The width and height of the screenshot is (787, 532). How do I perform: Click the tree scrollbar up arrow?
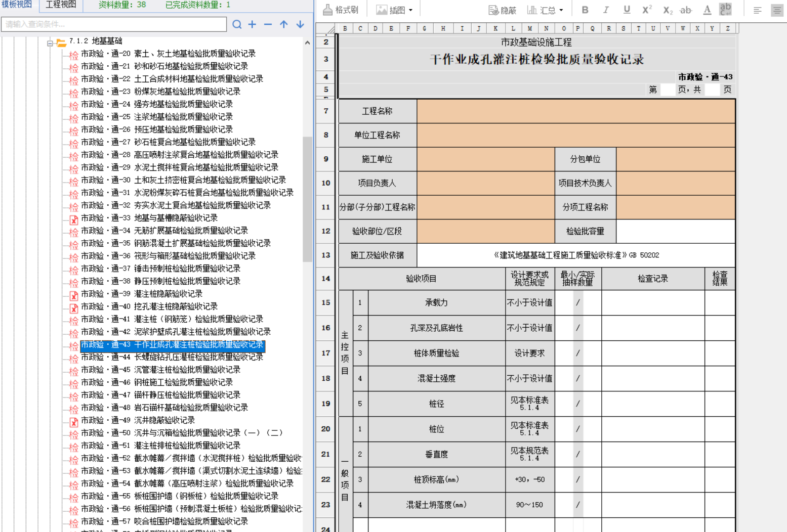click(x=307, y=43)
